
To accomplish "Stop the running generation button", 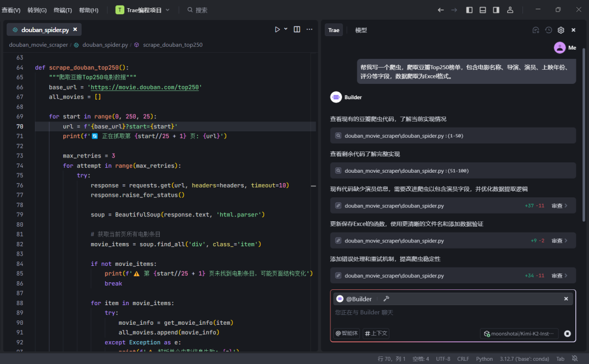I will [567, 333].
